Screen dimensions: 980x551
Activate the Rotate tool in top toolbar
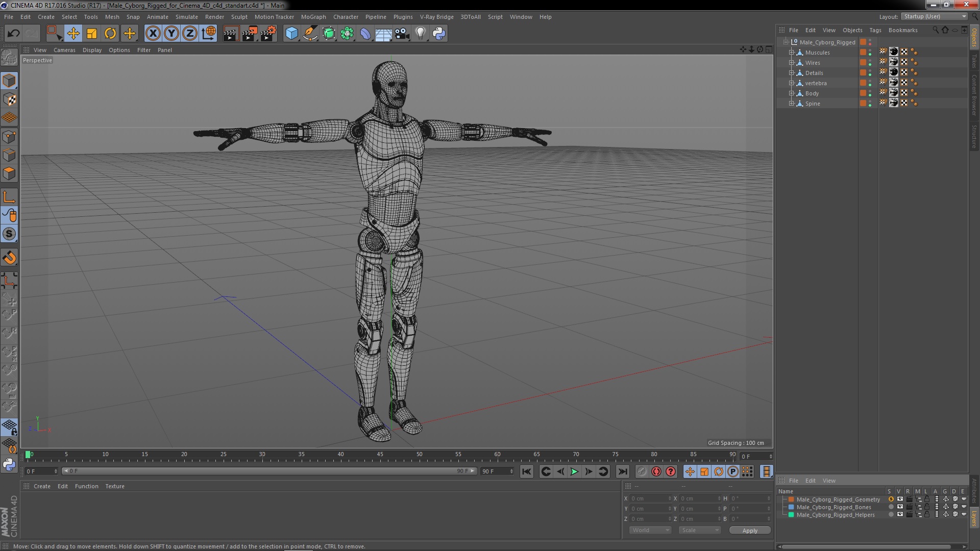(110, 34)
